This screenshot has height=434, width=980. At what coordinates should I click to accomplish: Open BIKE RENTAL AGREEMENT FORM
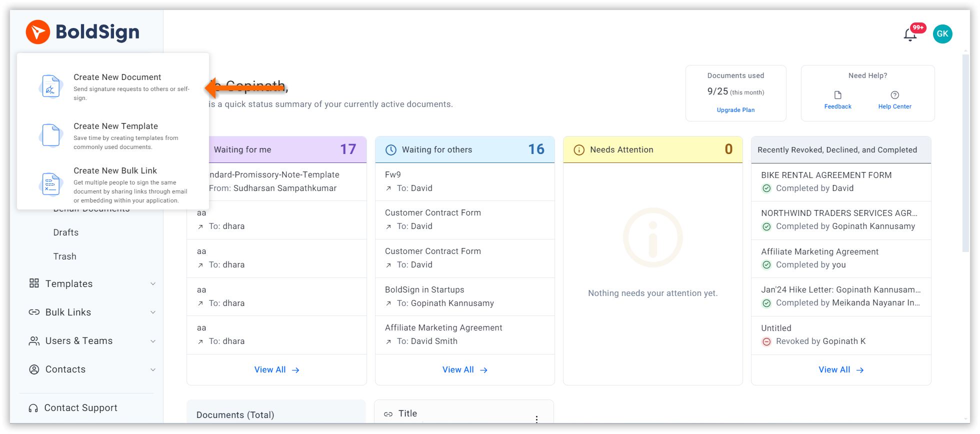(x=841, y=182)
